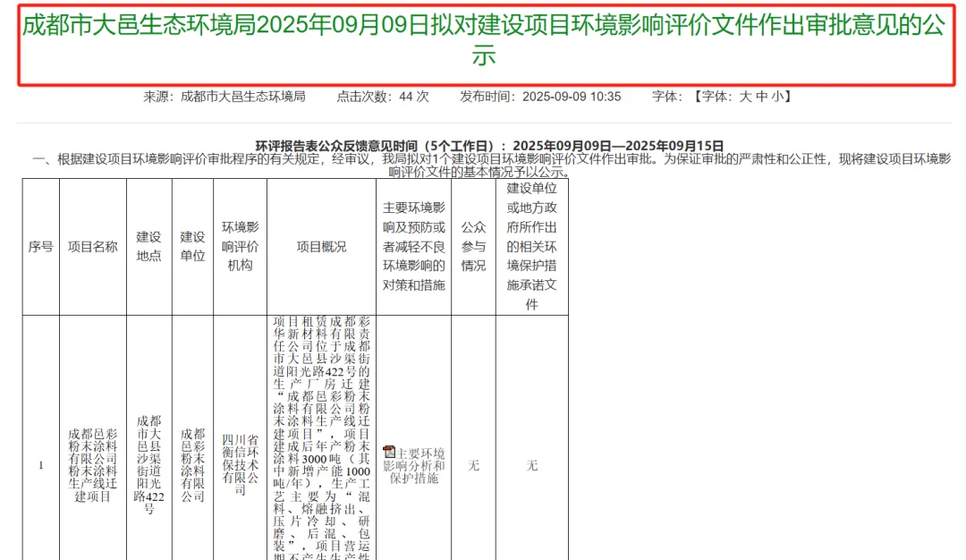Click the 建设地点 column header

tap(148, 246)
